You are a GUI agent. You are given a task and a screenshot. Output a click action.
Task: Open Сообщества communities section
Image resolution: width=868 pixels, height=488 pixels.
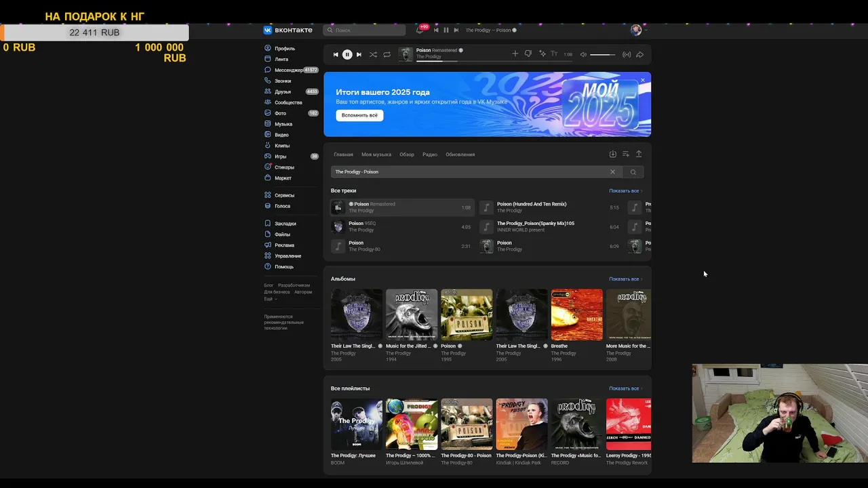click(x=283, y=102)
